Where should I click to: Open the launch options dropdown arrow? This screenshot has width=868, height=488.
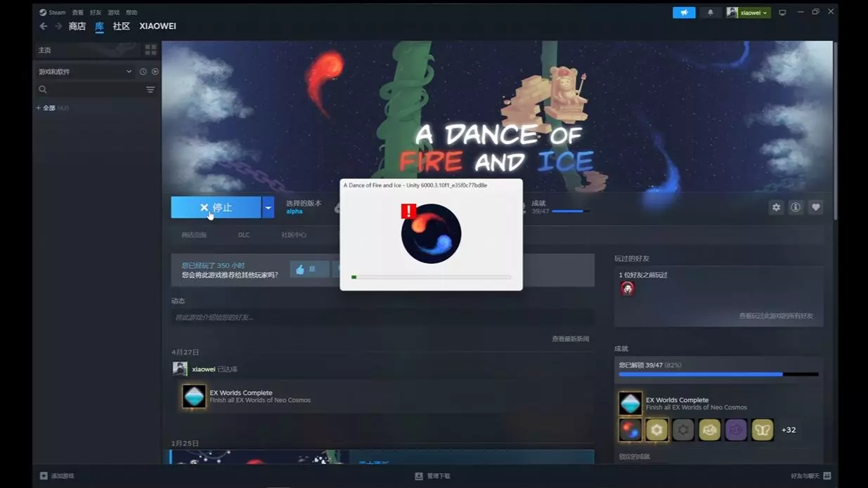(x=268, y=207)
